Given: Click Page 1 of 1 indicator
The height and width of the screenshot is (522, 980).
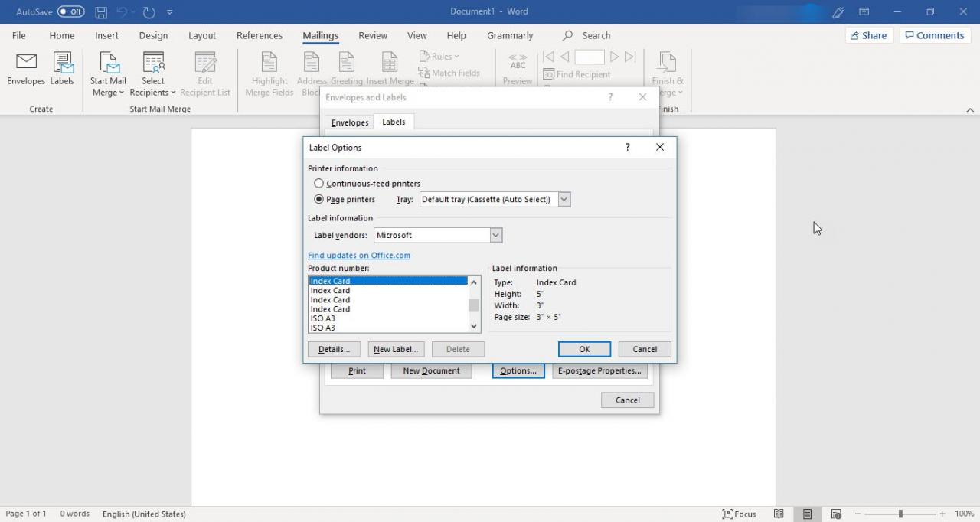Looking at the screenshot, I should pyautogui.click(x=26, y=514).
